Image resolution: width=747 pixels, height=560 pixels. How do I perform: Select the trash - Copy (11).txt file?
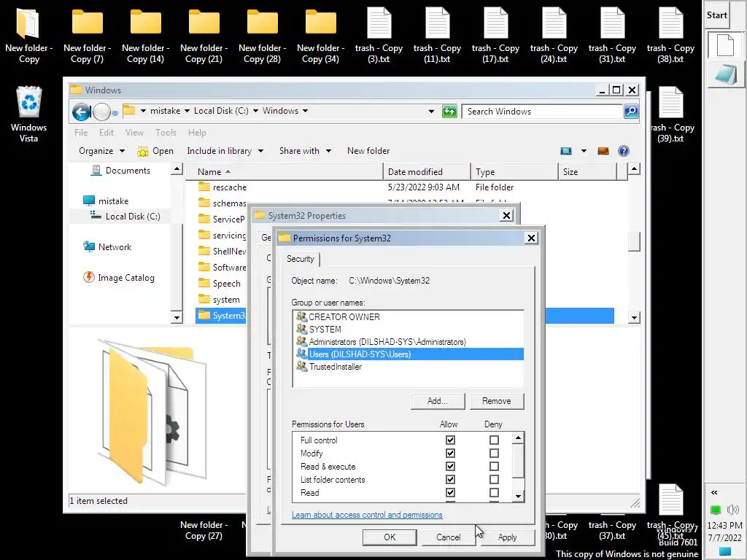point(437,36)
